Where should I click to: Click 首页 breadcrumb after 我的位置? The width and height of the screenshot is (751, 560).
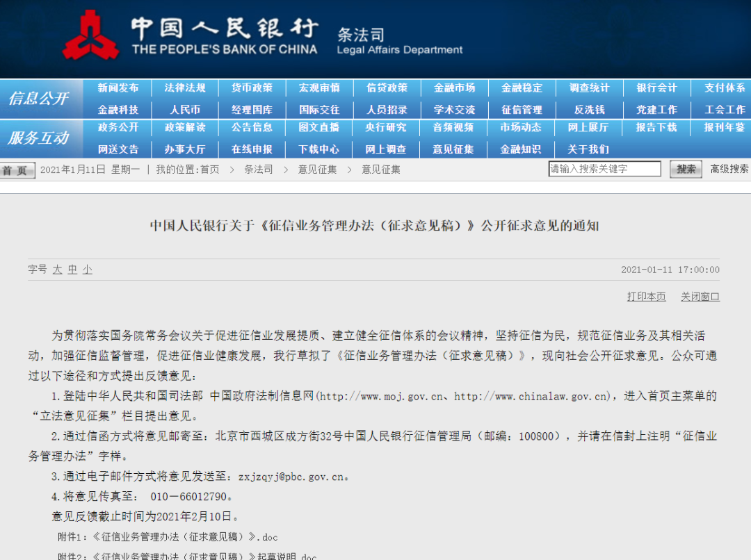210,170
